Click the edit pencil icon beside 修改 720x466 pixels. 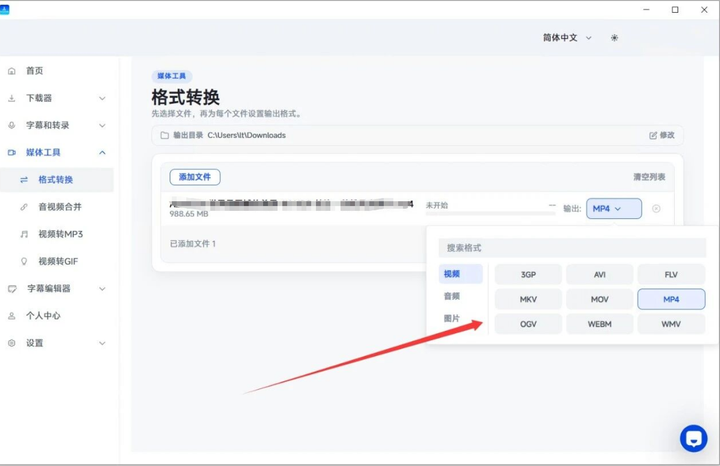pos(653,135)
